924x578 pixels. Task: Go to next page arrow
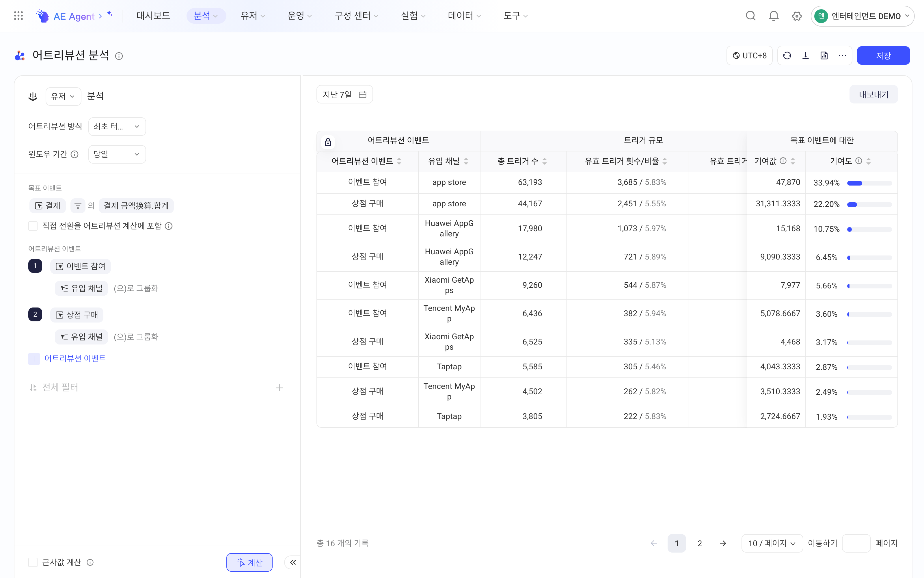723,543
